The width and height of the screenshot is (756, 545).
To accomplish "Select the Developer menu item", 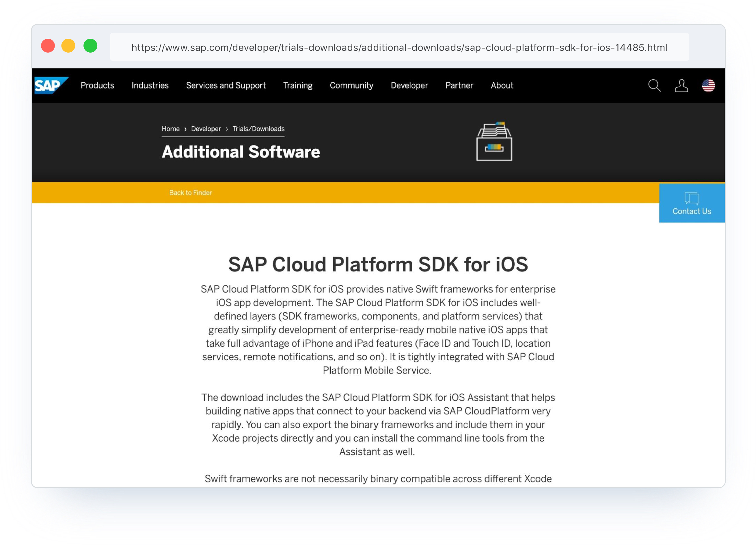I will click(409, 86).
